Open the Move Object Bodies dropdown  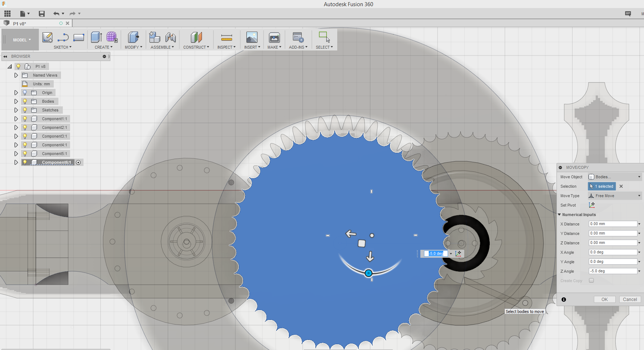click(615, 177)
